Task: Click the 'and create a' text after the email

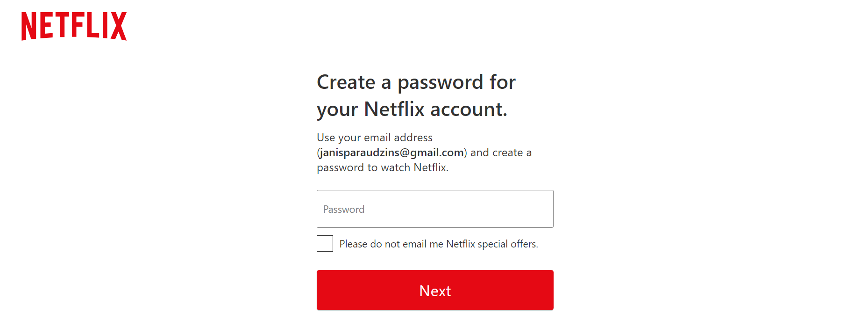Action: tap(501, 153)
